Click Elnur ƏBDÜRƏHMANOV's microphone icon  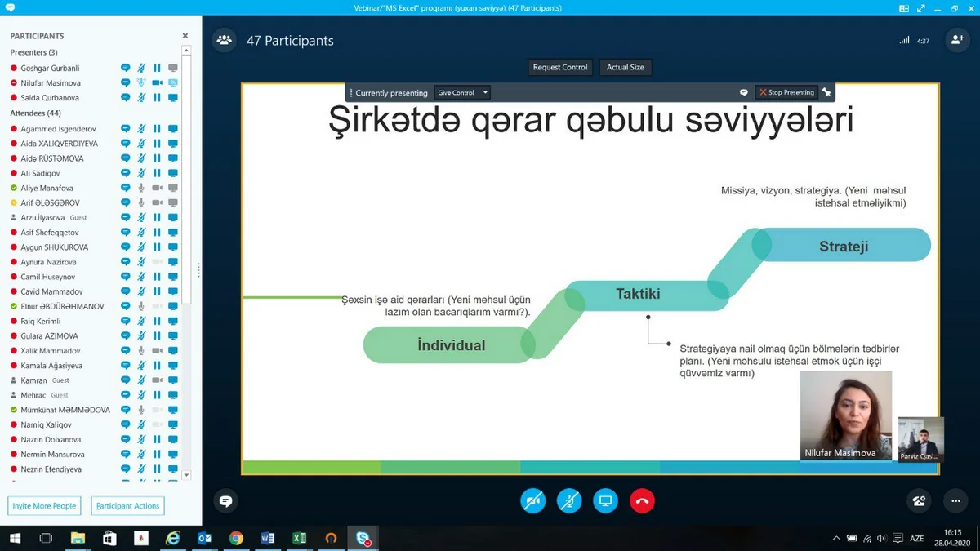coord(141,306)
